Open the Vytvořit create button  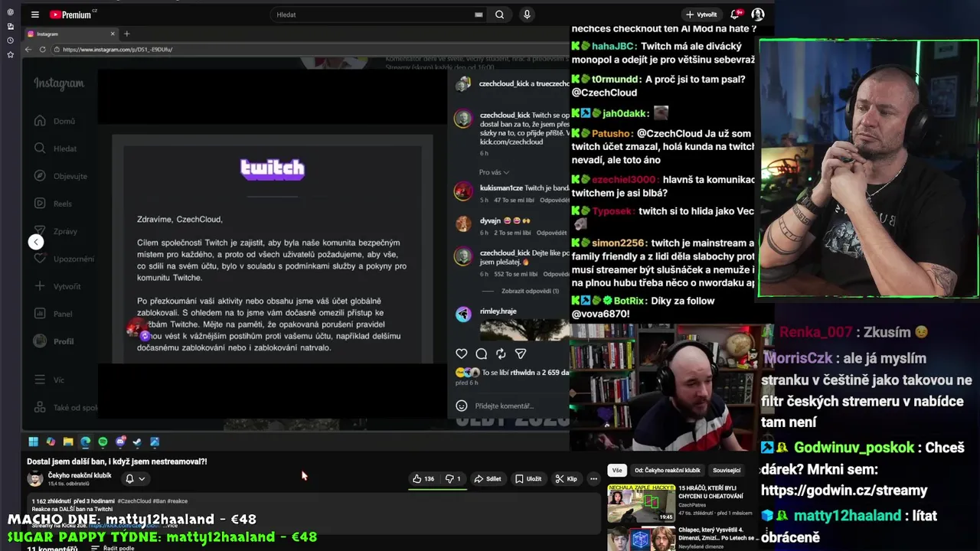point(701,15)
